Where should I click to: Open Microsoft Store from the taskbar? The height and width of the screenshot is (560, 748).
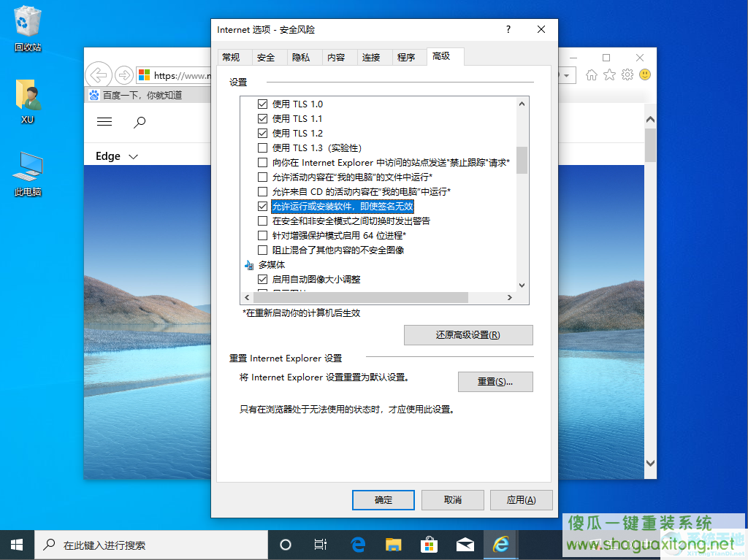pos(429,544)
